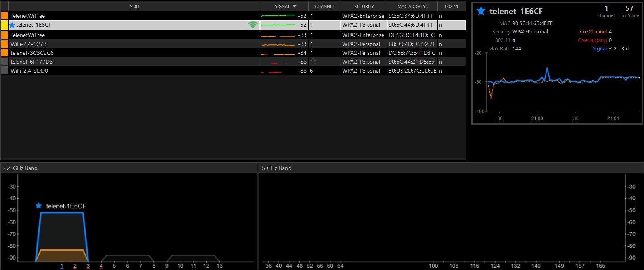This screenshot has height=270, width=644.
Task: Sort networks by the SSID column header
Action: tap(134, 6)
